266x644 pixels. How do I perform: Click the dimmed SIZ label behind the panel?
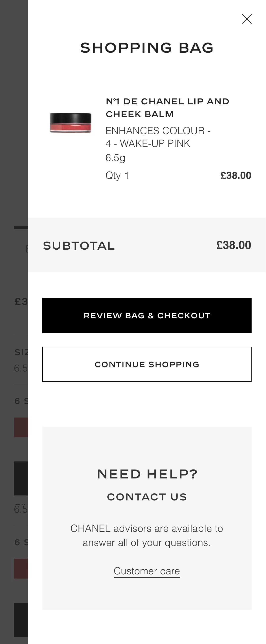pos(21,352)
